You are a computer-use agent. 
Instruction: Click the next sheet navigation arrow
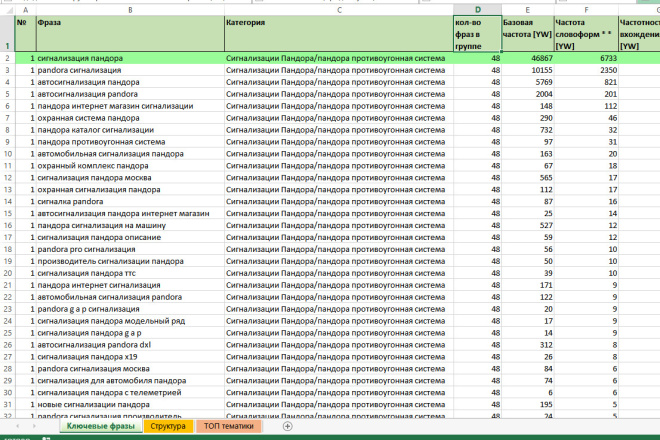(34, 426)
